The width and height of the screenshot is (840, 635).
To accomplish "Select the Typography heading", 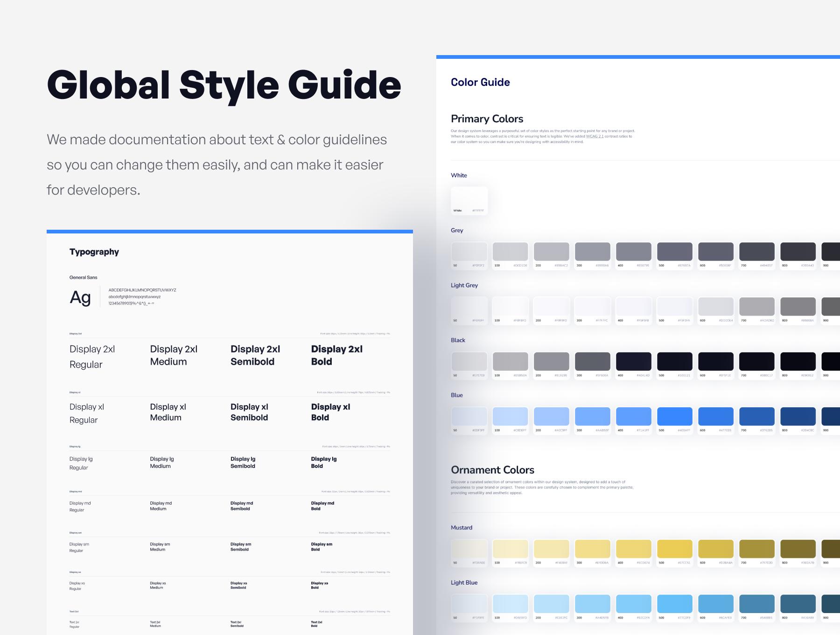I will coord(94,252).
